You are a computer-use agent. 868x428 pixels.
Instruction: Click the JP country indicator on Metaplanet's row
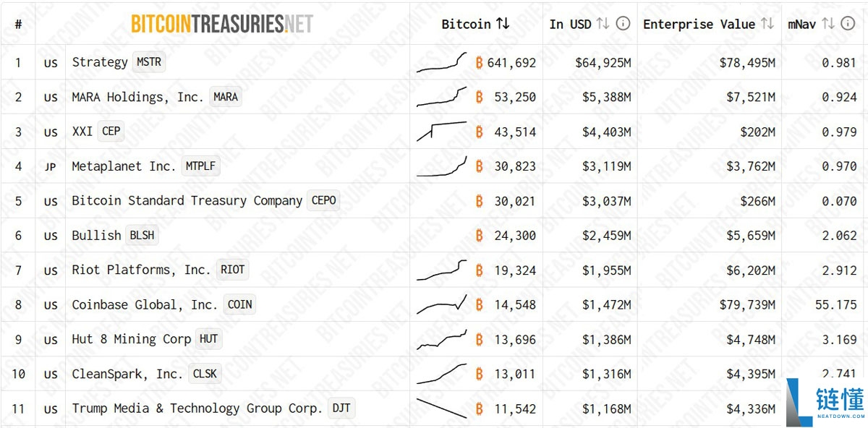[x=50, y=166]
